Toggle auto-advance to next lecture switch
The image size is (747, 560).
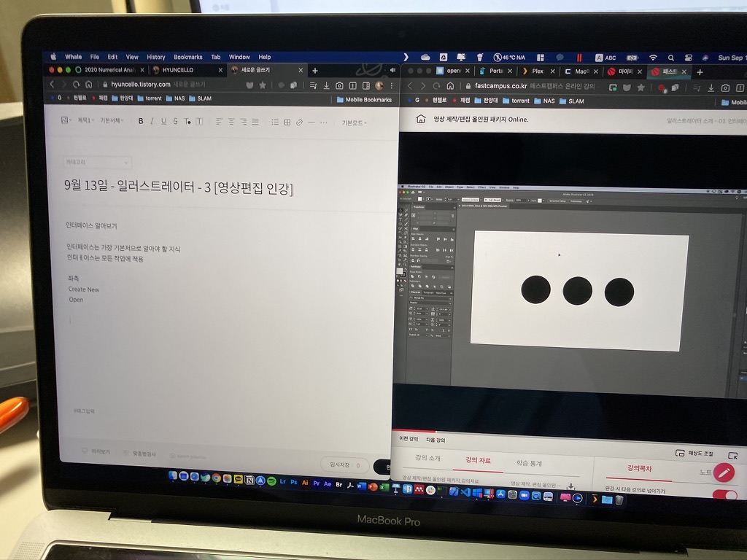tap(725, 494)
